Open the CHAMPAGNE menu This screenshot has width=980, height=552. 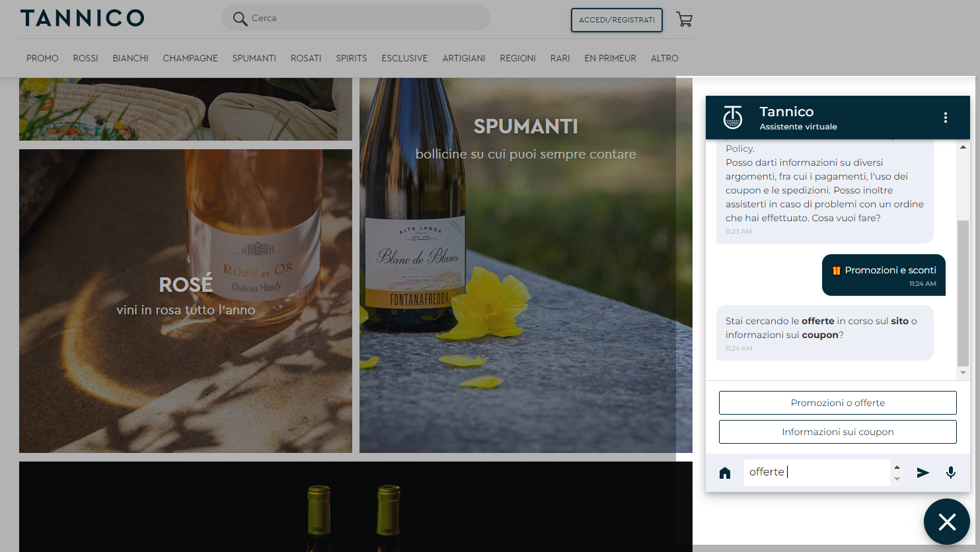190,58
